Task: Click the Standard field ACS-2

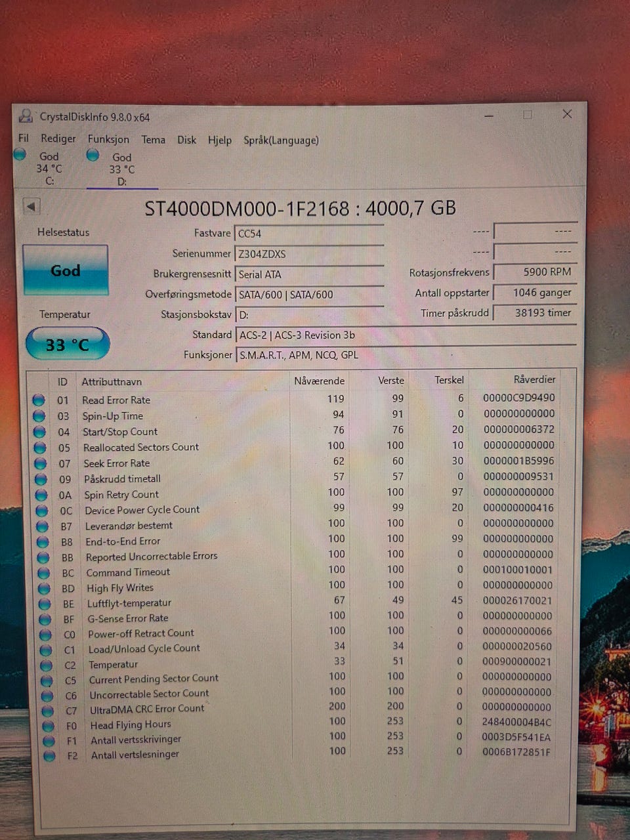Action: click(x=406, y=335)
